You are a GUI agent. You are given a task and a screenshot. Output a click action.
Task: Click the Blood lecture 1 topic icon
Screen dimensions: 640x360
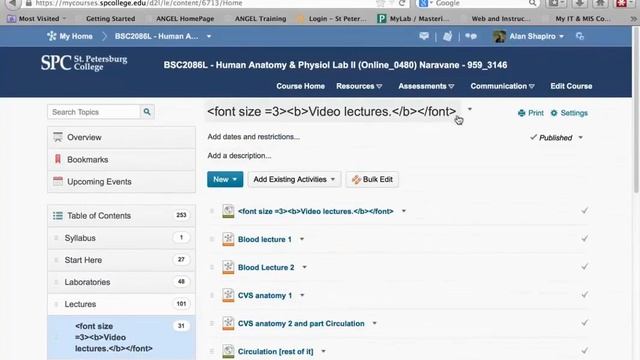pyautogui.click(x=228, y=239)
